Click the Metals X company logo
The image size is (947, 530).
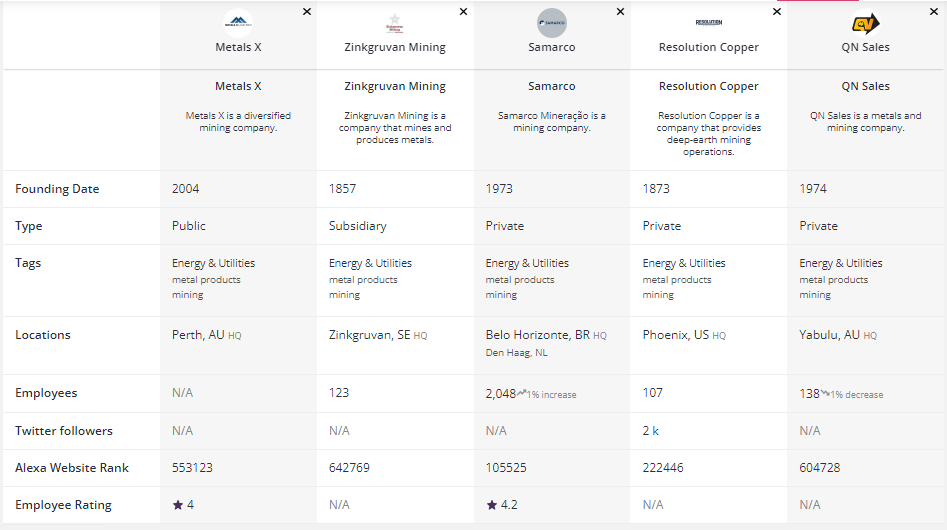[x=238, y=22]
